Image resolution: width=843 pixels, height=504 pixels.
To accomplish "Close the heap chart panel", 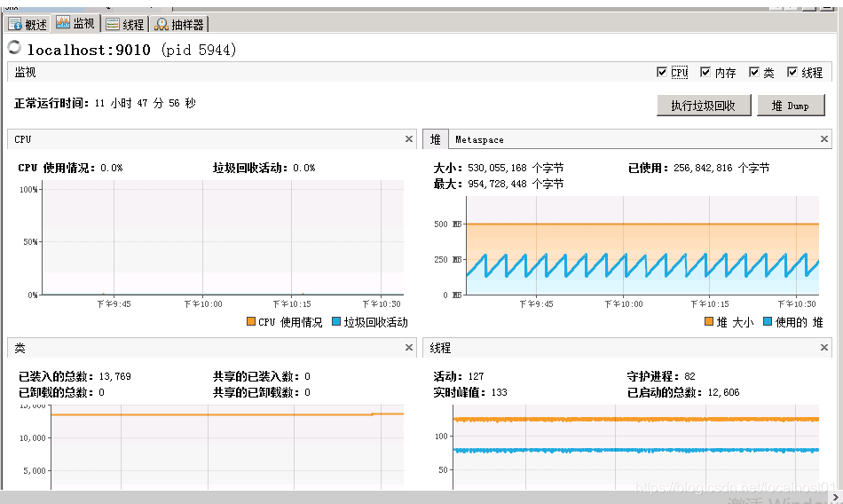I will [823, 138].
